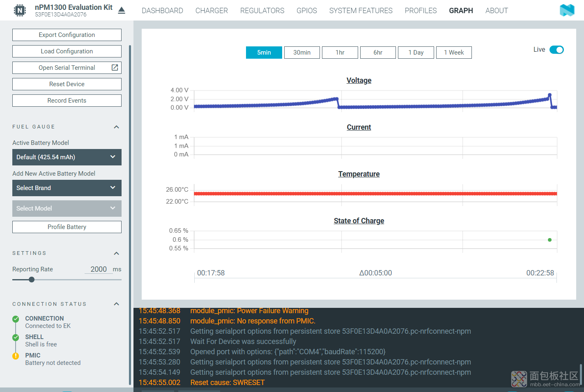584x392 pixels.
Task: Collapse the Connection Status section
Action: (x=116, y=304)
